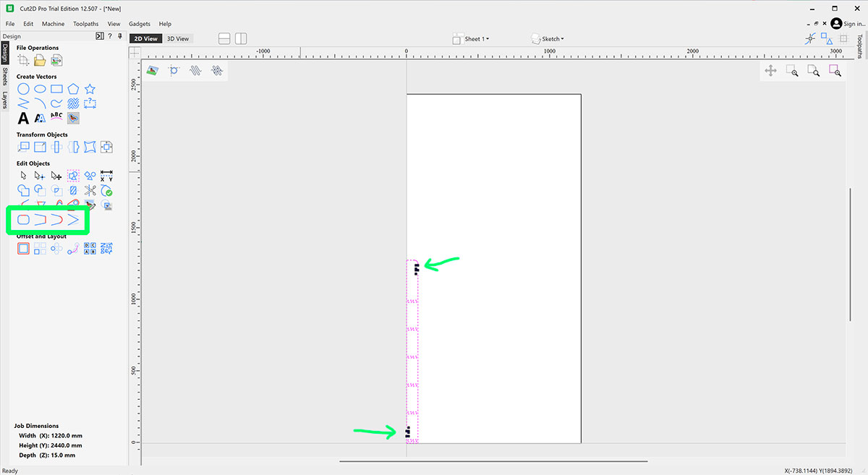Split the view horizontally
Image resolution: width=868 pixels, height=475 pixels.
point(224,38)
